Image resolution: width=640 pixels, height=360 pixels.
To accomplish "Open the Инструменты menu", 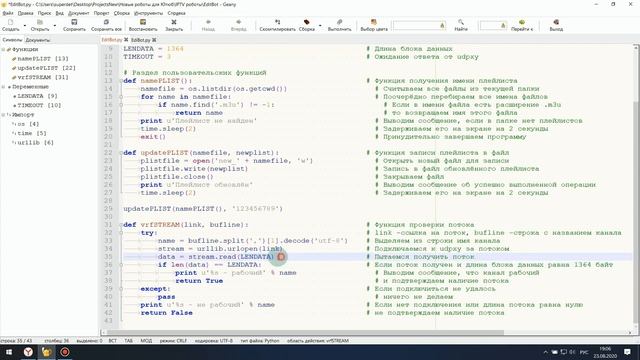I will pyautogui.click(x=149, y=13).
